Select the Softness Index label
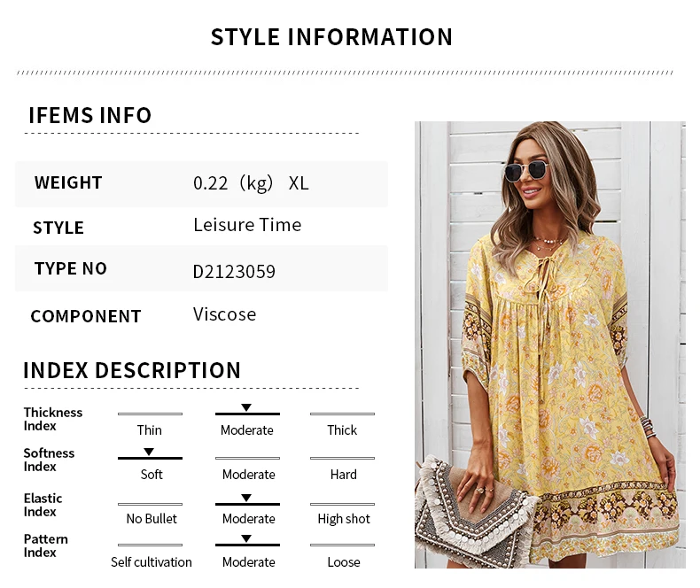Screen dimensions: 700x588 point(49,460)
